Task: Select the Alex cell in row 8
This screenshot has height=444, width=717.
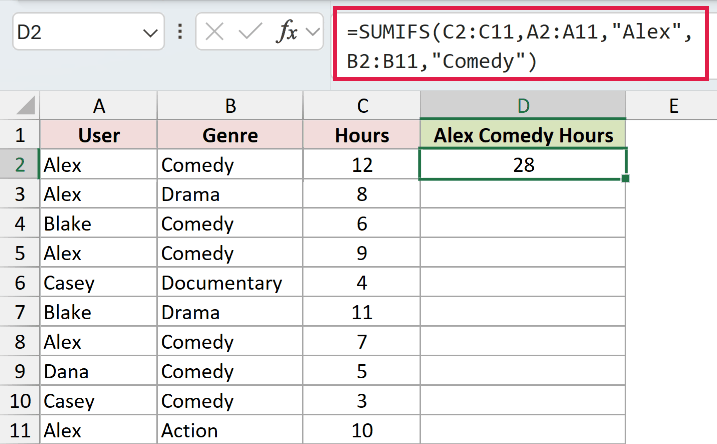Action: click(x=99, y=342)
